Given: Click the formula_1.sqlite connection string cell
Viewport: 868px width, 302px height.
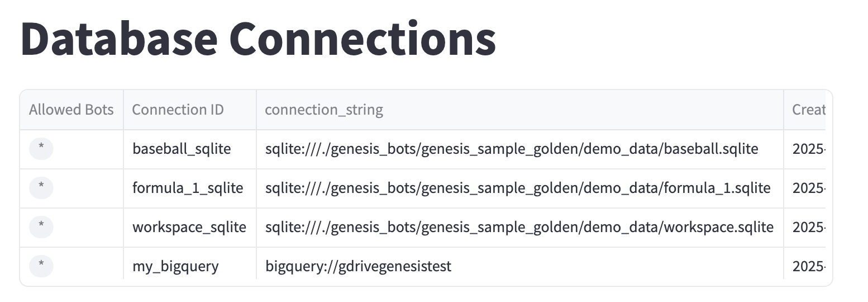Looking at the screenshot, I should (x=518, y=188).
